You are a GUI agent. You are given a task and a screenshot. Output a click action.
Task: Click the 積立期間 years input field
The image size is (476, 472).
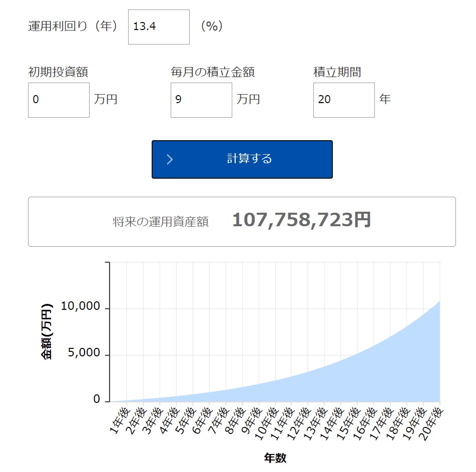pyautogui.click(x=344, y=100)
